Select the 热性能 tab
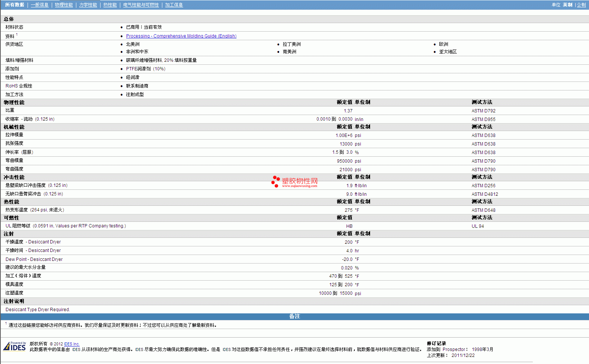The height and width of the screenshot is (364, 589). 110,5
